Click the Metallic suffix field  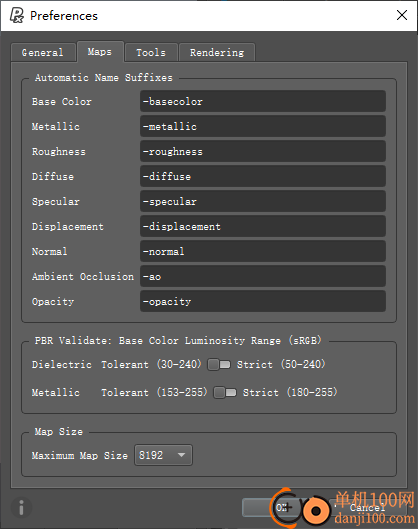coord(263,126)
